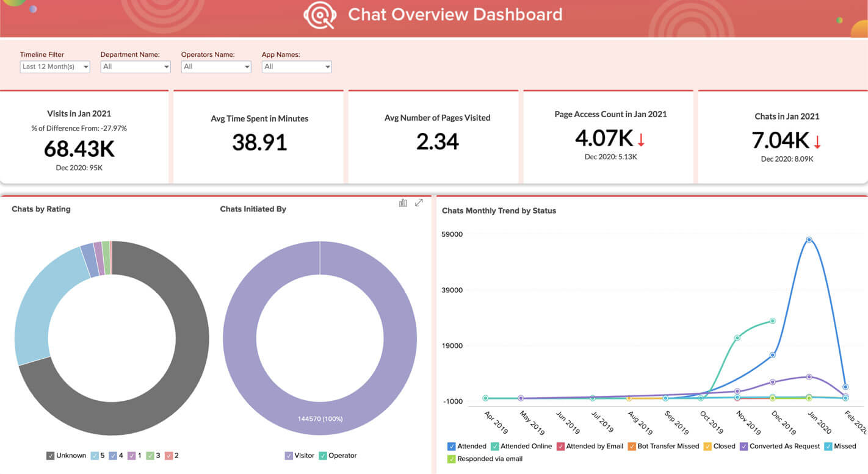Click the Chats in Jan 2021 value 7.04K
Image resolution: width=868 pixels, height=474 pixels.
pos(781,141)
